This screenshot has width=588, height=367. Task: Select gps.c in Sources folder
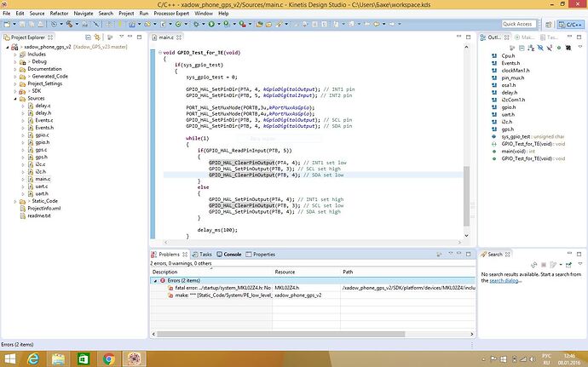(37, 150)
